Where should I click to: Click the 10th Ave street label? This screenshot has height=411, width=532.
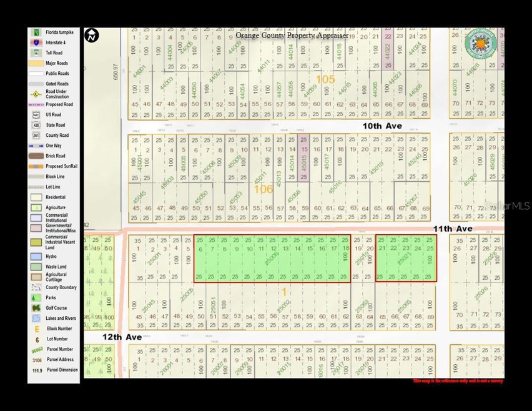tap(382, 126)
